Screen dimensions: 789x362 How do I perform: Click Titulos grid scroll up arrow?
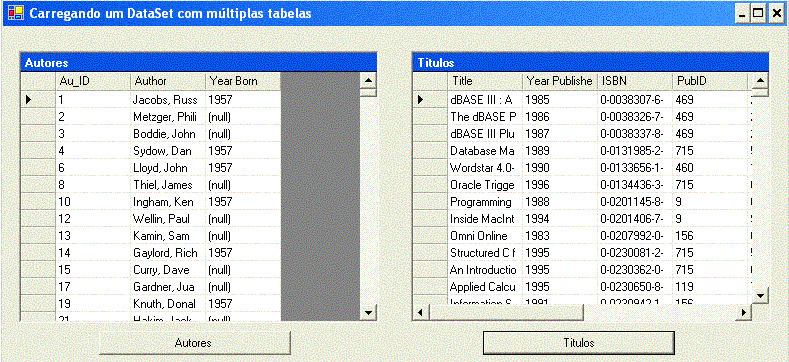point(760,81)
